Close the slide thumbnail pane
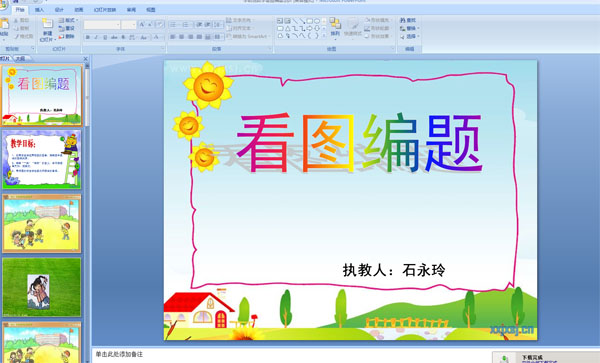600x363 pixels. [x=85, y=59]
